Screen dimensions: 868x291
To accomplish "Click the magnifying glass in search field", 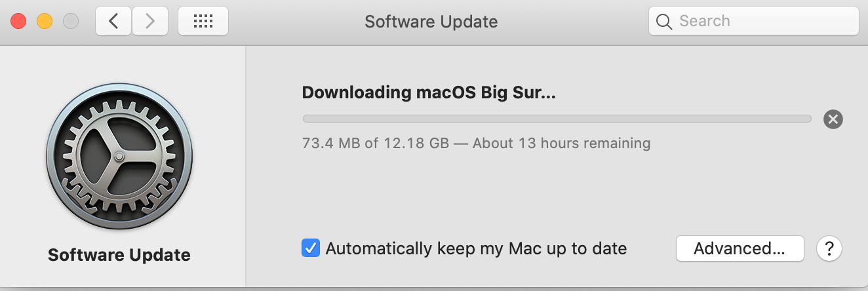I will tap(664, 22).
